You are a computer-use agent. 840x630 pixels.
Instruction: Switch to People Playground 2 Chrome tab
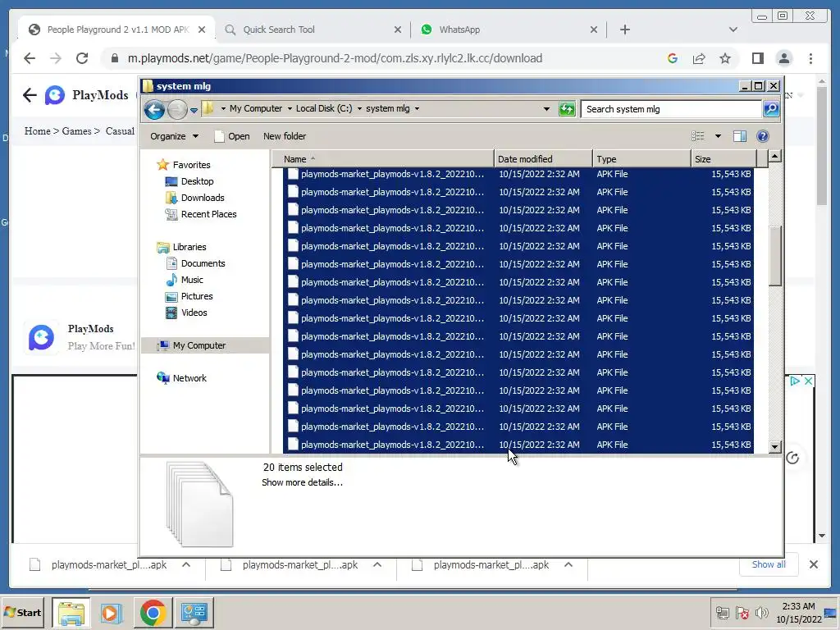tap(116, 30)
